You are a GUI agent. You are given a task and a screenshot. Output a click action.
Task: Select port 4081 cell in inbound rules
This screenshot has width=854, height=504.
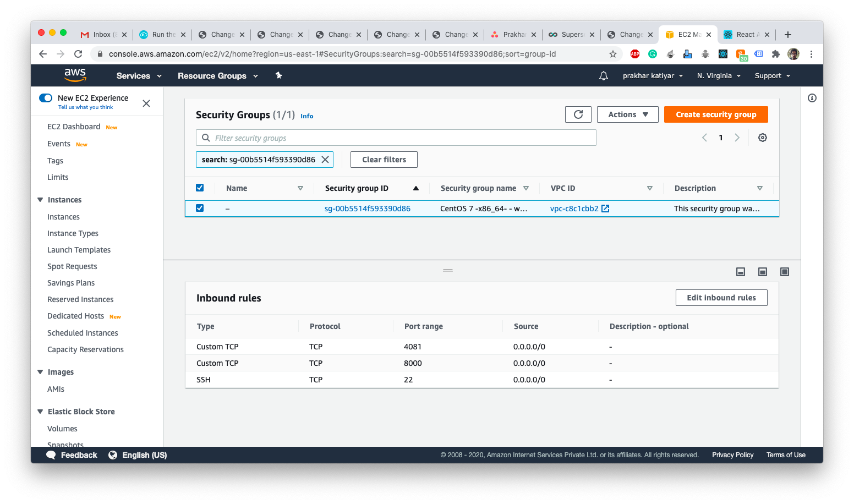click(413, 347)
